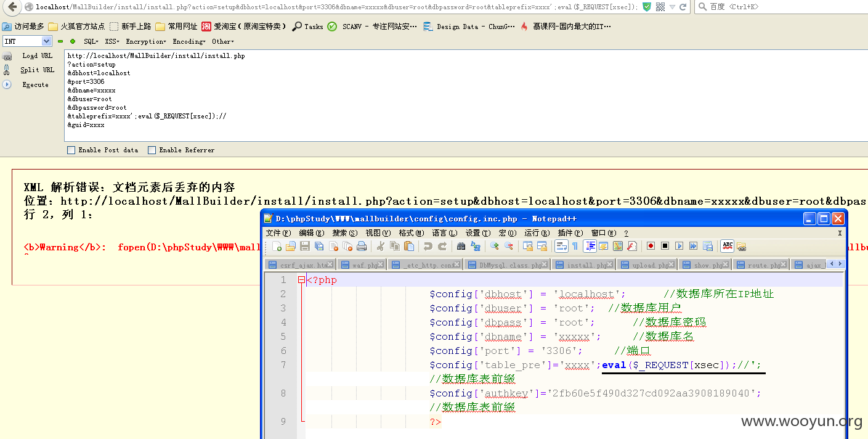Viewport: 868px width, 439px height.
Task: Switch to the waf.php tab
Action: [361, 265]
